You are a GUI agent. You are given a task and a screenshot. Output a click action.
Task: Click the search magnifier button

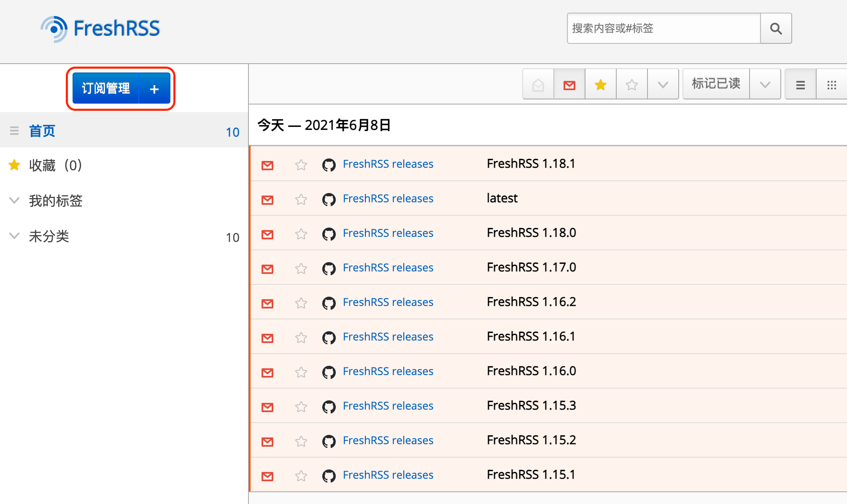(776, 28)
